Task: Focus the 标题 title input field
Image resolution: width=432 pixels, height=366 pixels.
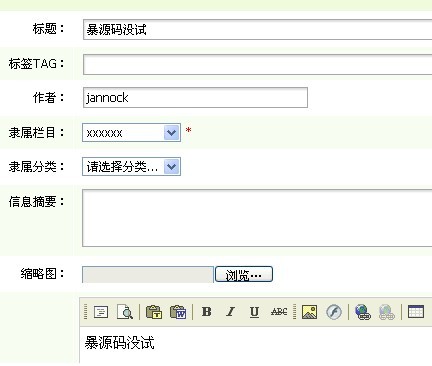Action: pos(257,30)
